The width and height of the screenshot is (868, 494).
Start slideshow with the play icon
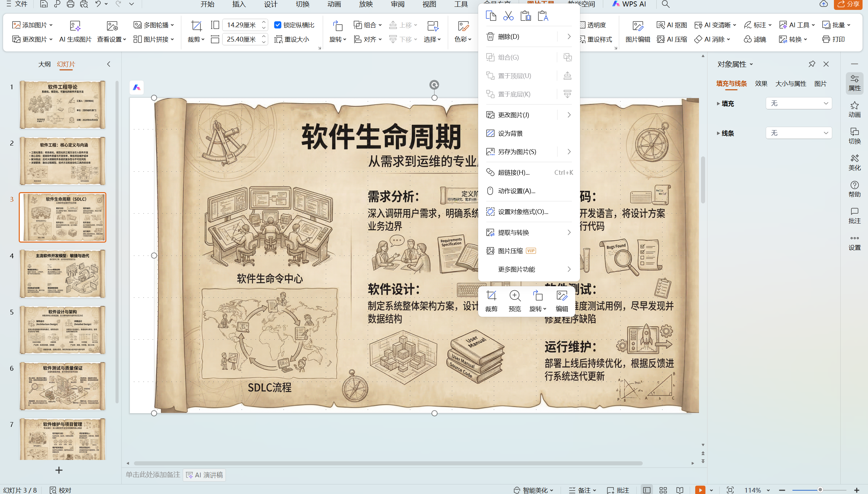pyautogui.click(x=700, y=490)
